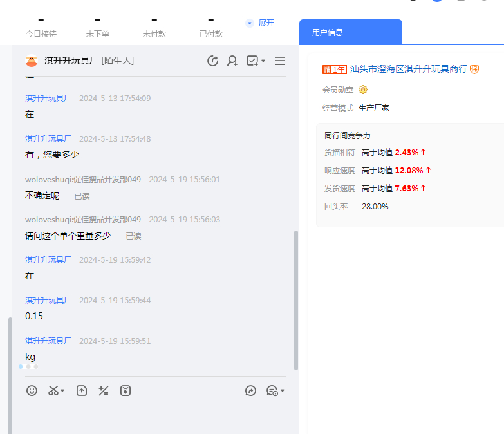Click the forward message arrow icon
The image size is (504, 434).
(250, 390)
